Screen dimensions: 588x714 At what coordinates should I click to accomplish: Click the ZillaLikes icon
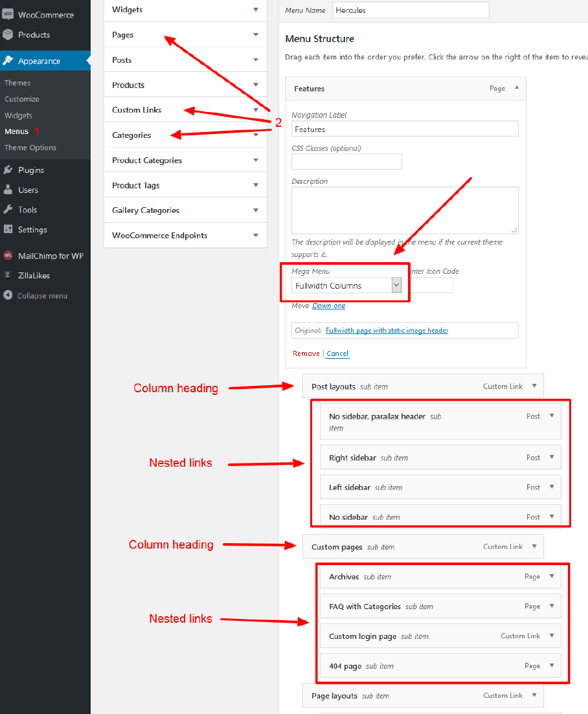8,275
